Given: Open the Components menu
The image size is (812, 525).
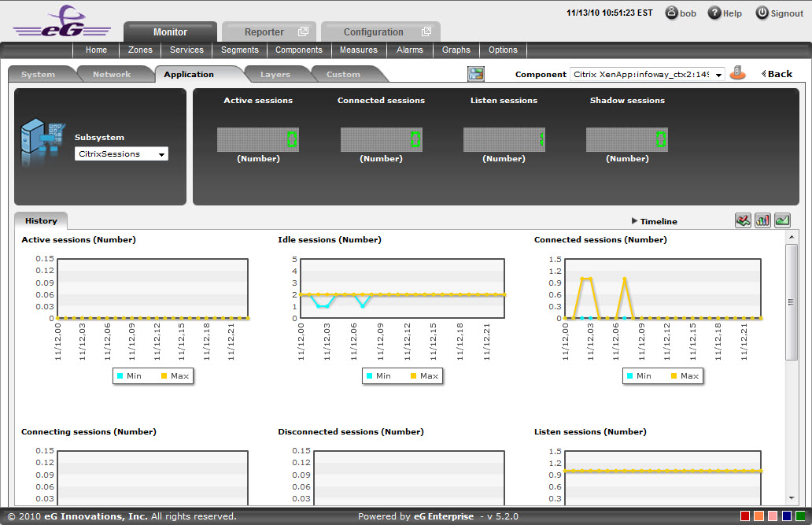Looking at the screenshot, I should pyautogui.click(x=299, y=50).
